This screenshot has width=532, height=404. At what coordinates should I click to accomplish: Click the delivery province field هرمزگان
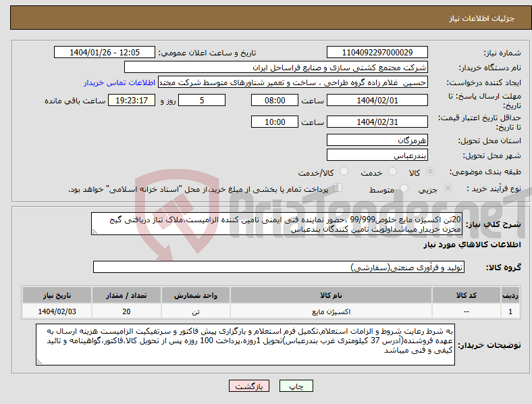point(377,140)
